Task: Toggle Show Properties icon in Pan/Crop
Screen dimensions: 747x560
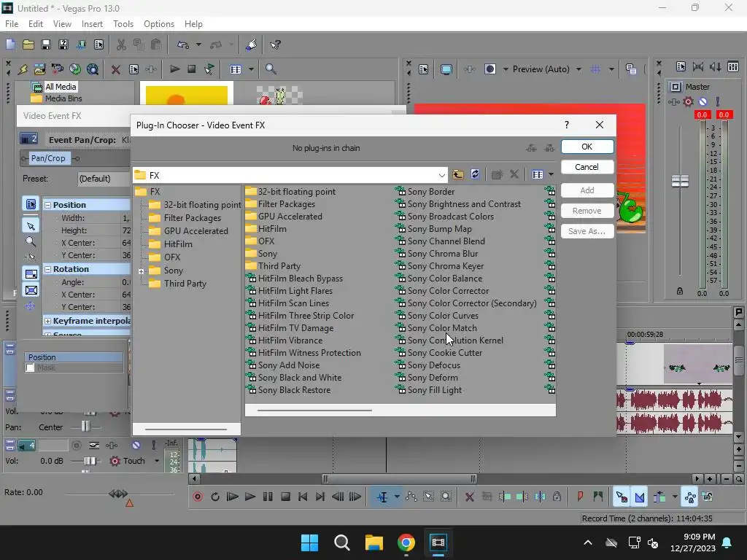Action: [31, 204]
